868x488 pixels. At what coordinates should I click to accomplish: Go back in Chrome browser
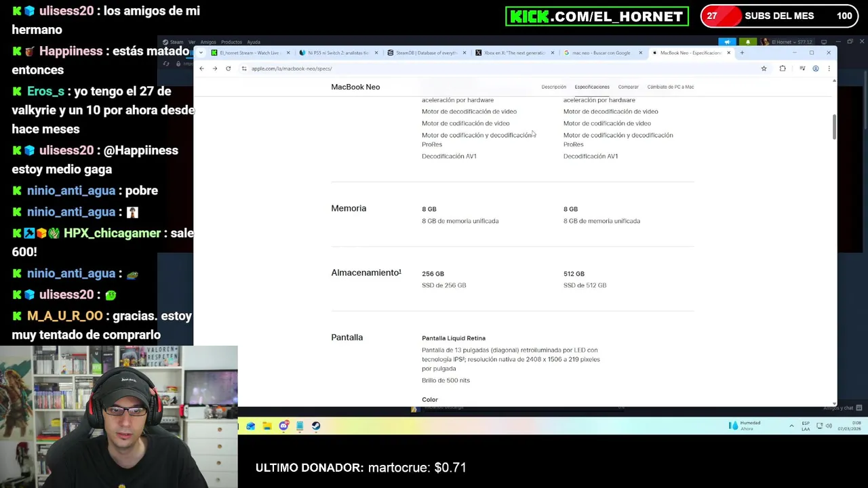pyautogui.click(x=201, y=68)
